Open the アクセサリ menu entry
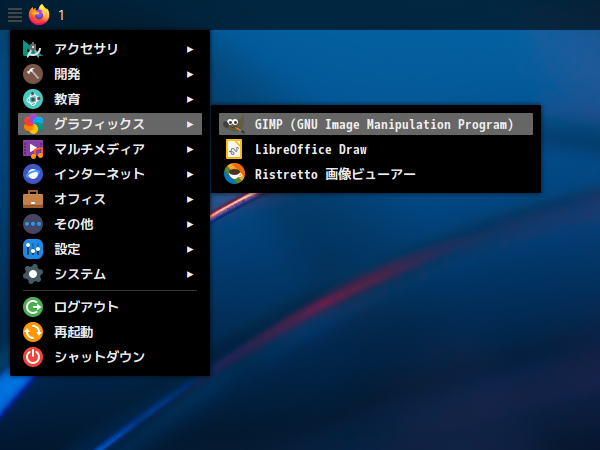 click(x=110, y=49)
